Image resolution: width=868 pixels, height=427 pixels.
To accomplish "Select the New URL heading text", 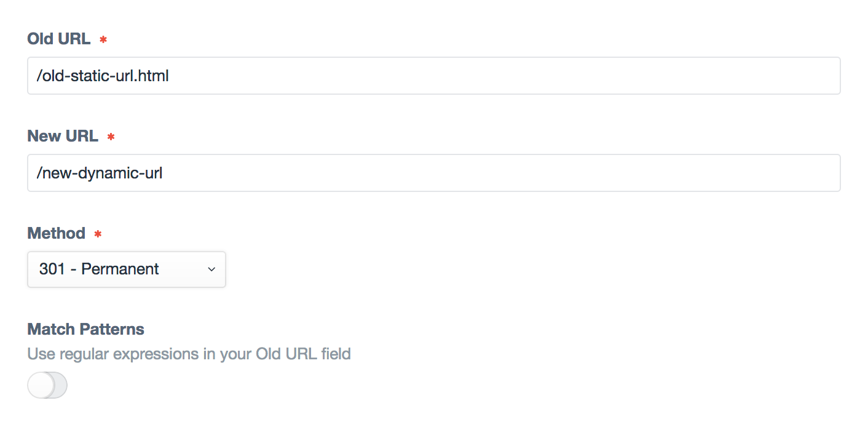I will pyautogui.click(x=63, y=135).
